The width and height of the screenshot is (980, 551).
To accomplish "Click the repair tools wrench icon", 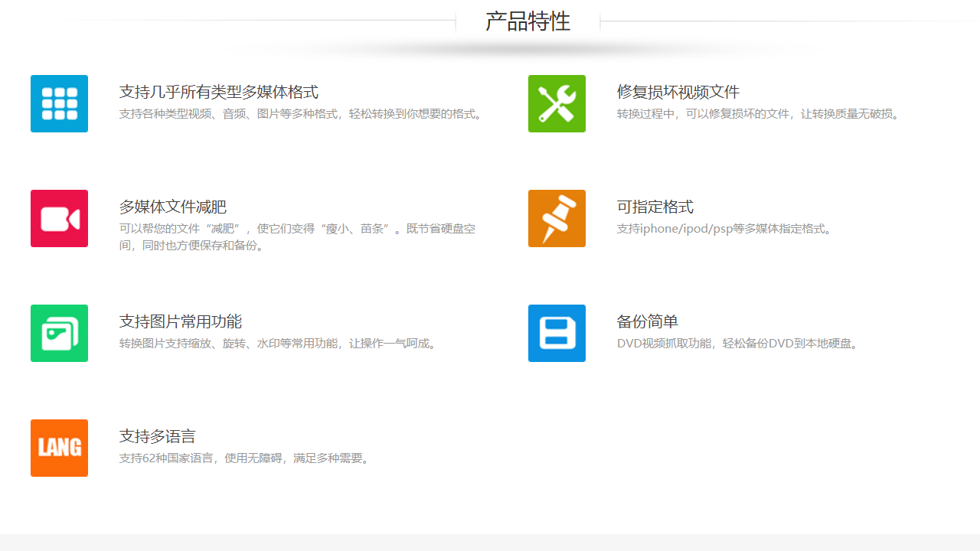I will point(557,103).
